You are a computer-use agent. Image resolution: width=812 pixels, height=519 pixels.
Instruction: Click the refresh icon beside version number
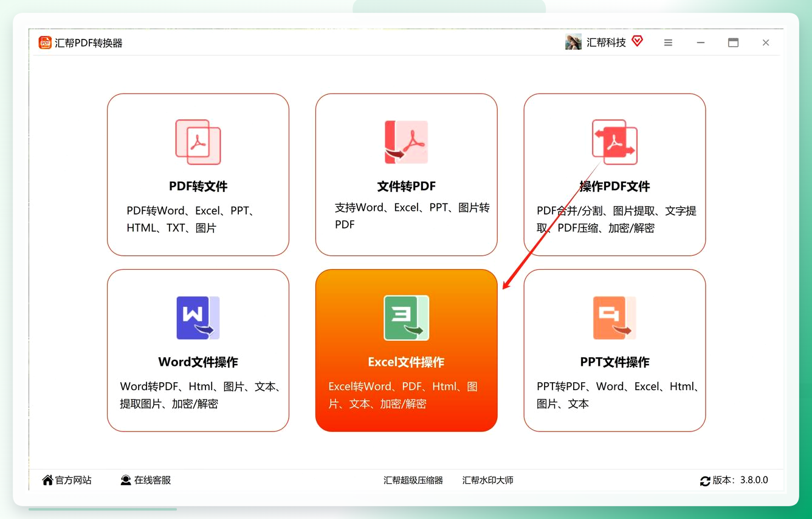(x=705, y=481)
